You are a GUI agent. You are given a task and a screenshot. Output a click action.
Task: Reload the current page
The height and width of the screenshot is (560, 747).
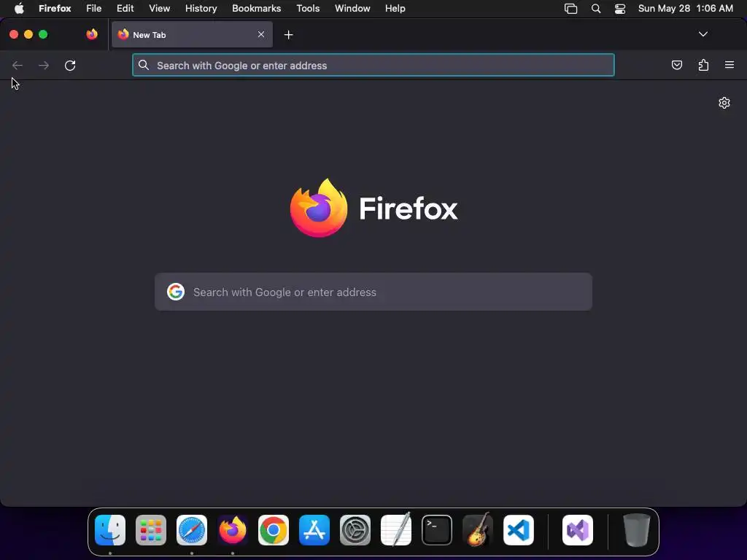coord(70,65)
